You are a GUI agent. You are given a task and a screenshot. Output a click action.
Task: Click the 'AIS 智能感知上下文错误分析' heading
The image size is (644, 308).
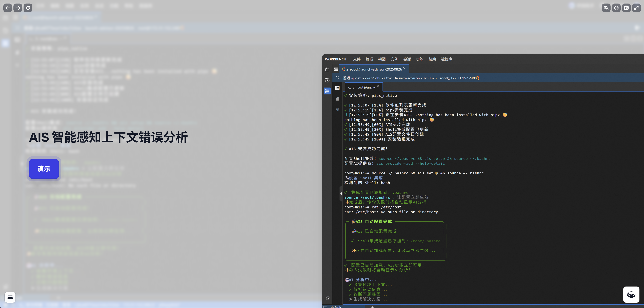point(108,137)
